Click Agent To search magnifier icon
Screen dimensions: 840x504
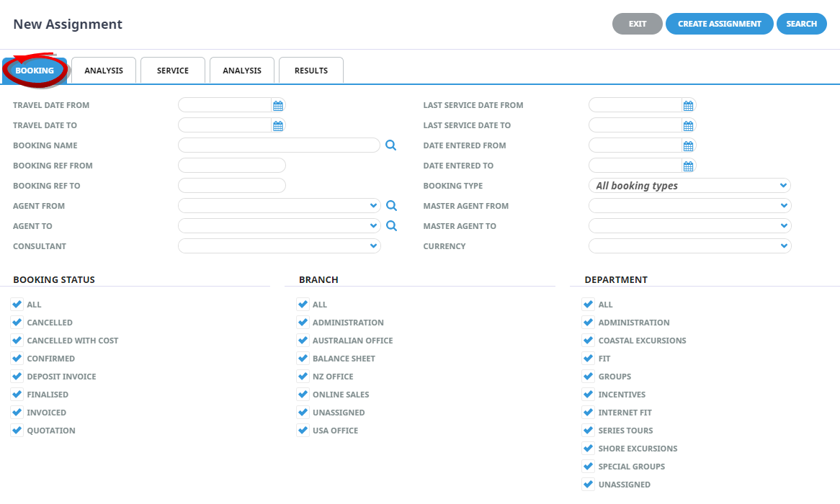pyautogui.click(x=391, y=226)
